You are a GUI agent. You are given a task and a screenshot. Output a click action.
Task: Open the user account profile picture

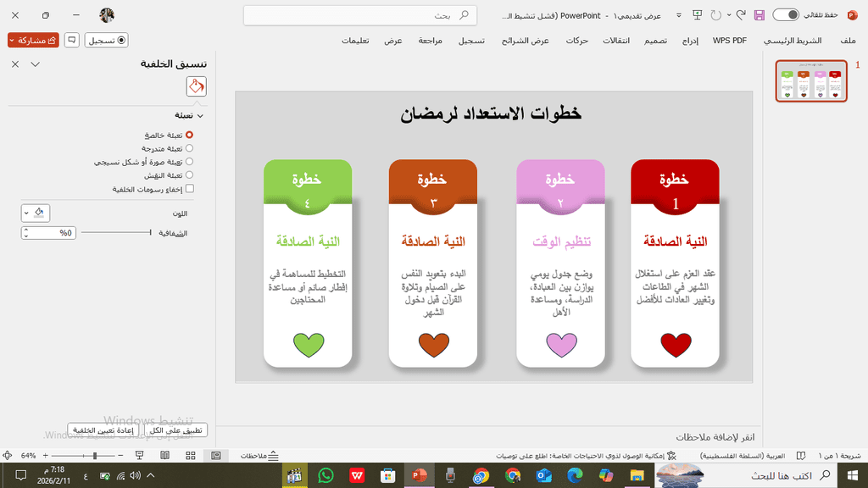[x=107, y=15]
